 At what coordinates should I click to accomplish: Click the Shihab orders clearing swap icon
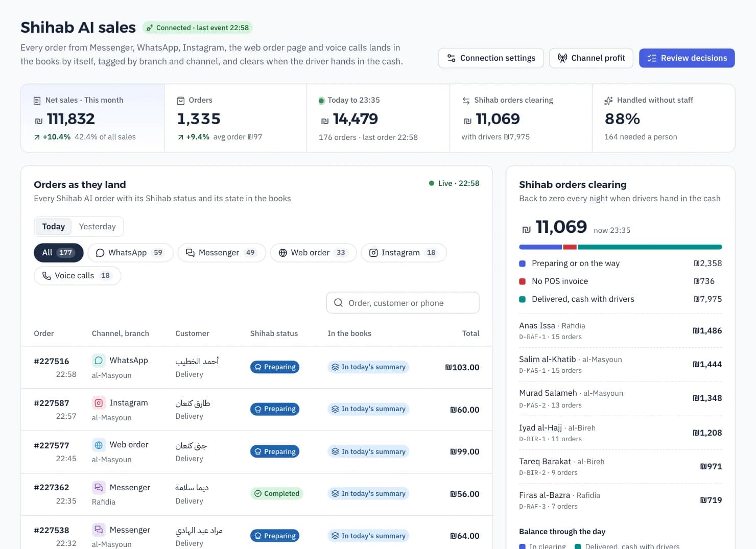tap(466, 101)
